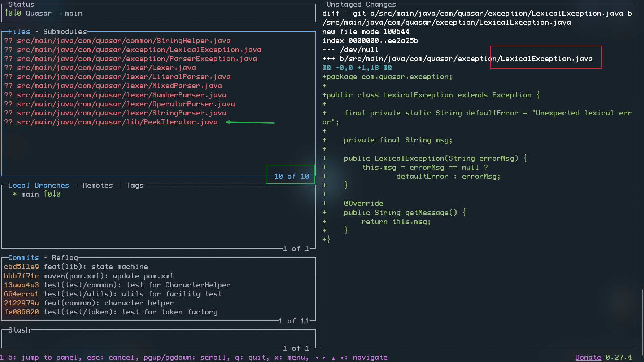Click the Stash panel

click(159, 339)
